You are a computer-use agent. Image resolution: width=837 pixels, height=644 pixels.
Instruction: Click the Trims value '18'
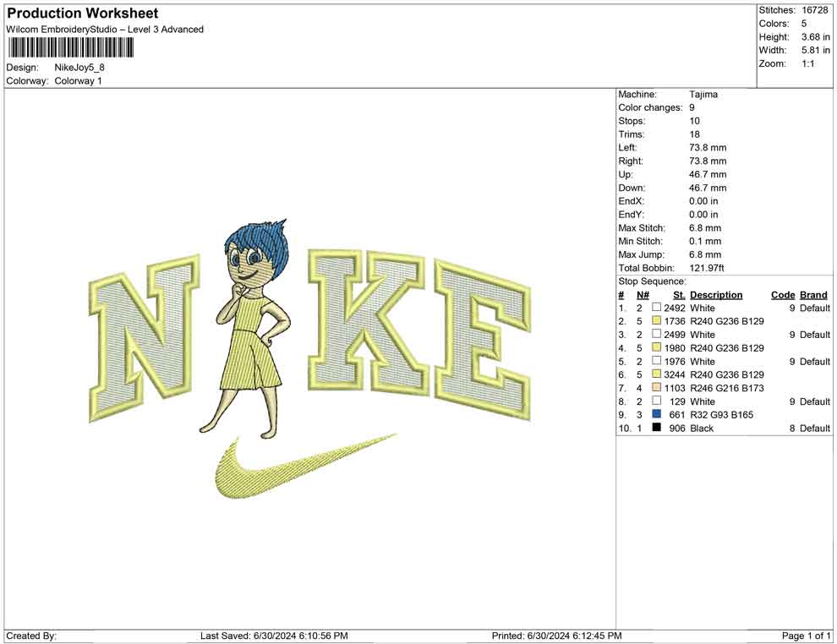(694, 134)
